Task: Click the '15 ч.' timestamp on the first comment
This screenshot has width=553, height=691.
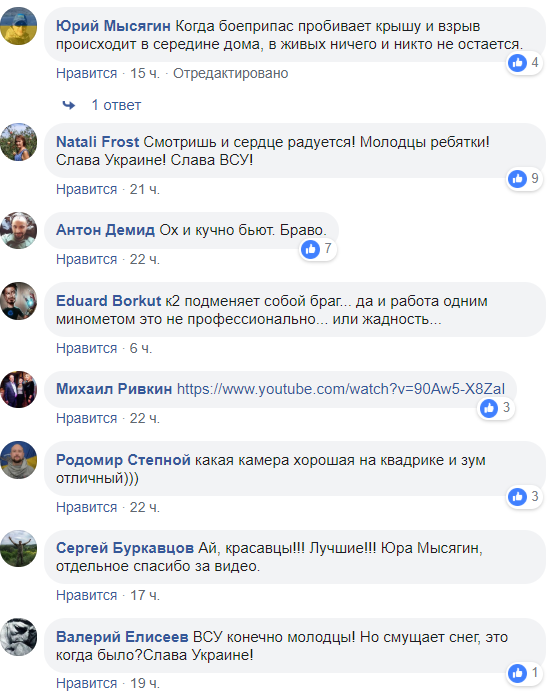Action: 145,73
